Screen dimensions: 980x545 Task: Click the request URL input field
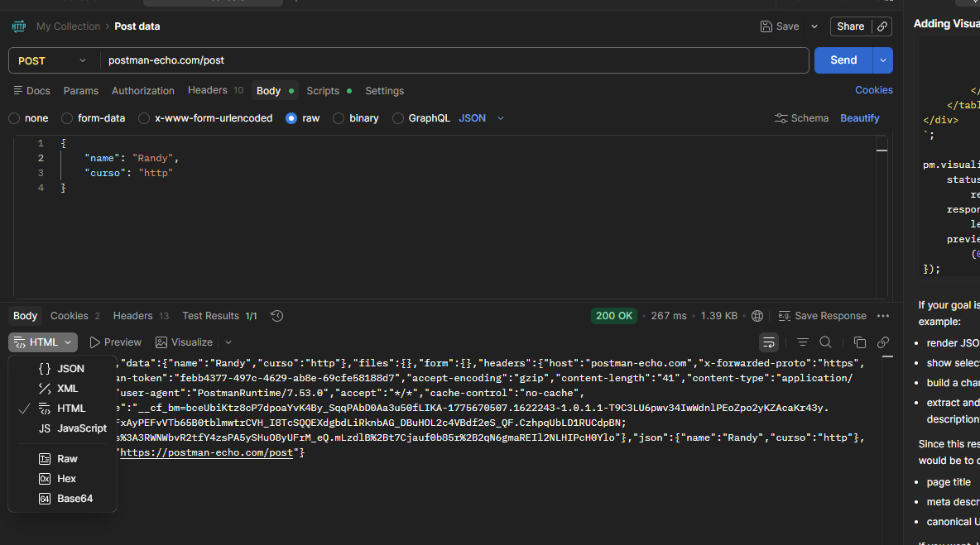point(454,60)
